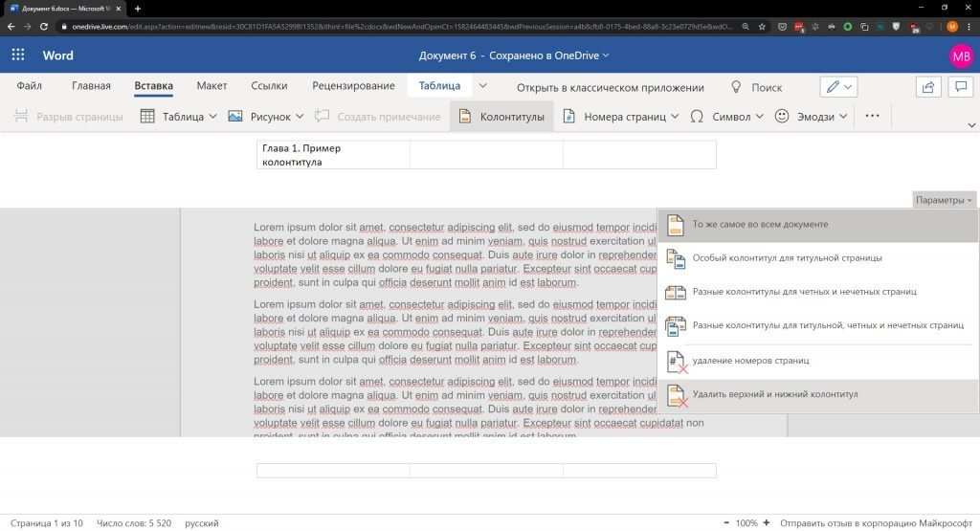Open the MB account avatar

pos(961,56)
